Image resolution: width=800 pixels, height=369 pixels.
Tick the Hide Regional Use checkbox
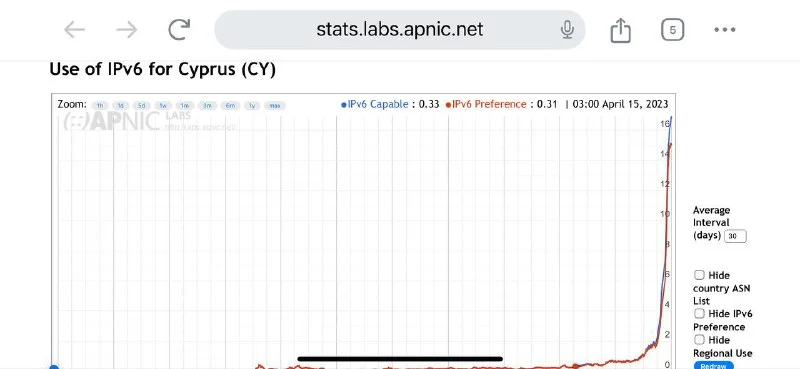click(699, 340)
